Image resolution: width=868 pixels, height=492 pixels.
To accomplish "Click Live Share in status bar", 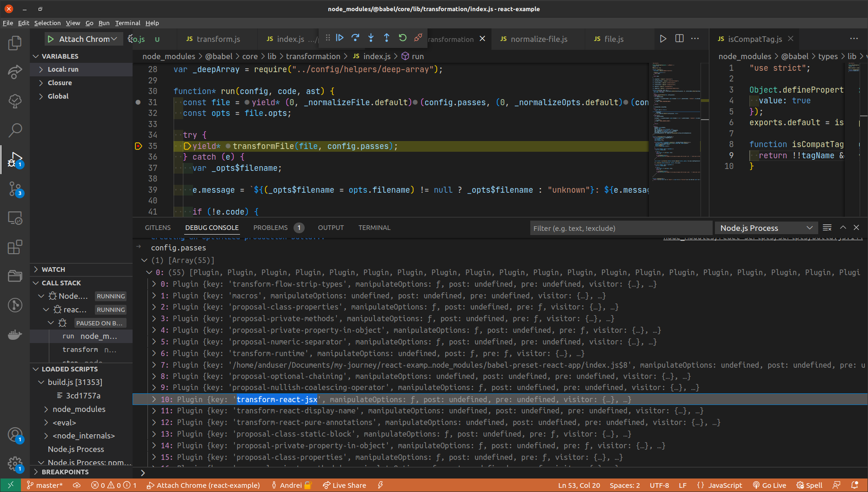I will (345, 485).
